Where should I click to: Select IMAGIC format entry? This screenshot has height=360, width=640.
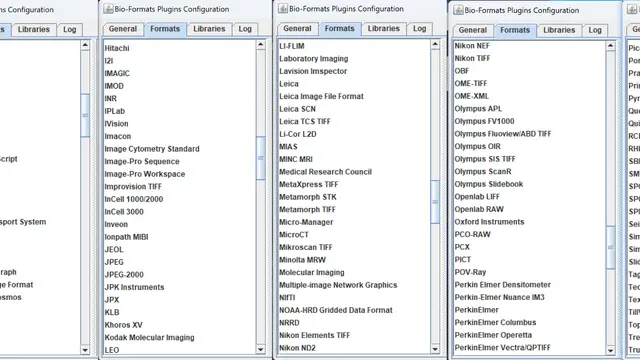117,73
